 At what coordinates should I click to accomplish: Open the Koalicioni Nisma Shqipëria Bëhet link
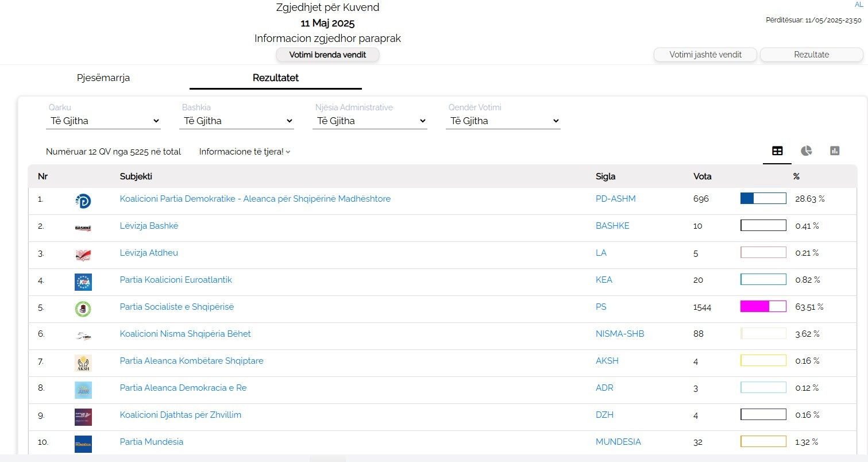(x=185, y=334)
